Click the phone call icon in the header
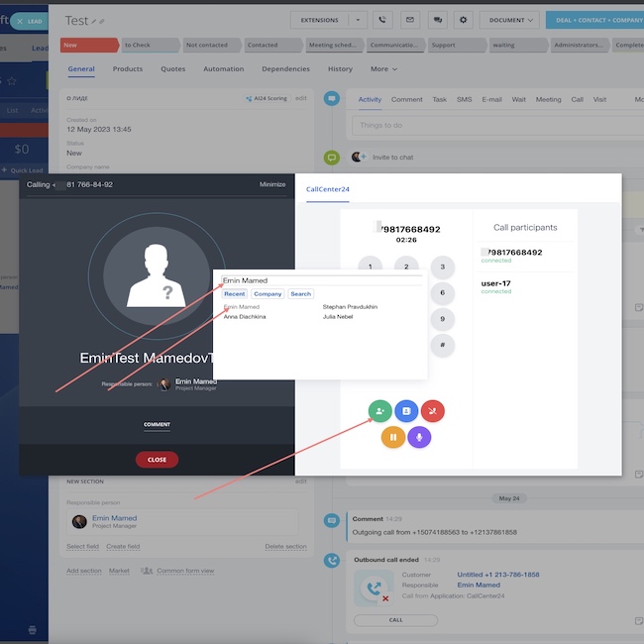Viewport: 644px width, 644px height. (383, 20)
